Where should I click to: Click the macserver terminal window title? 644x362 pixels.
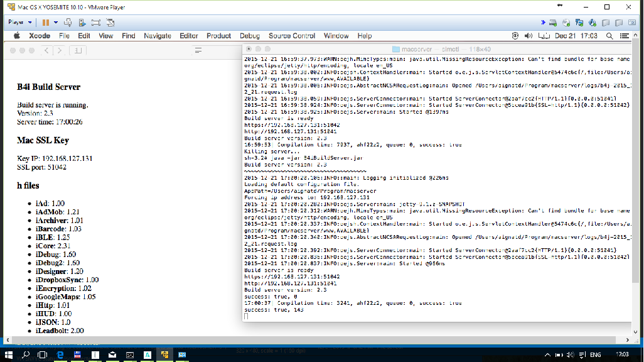click(x=441, y=49)
